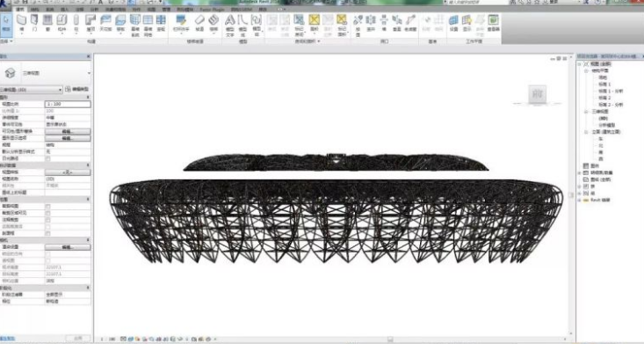
Task: Switch to the Architecture ribbon tab
Action: (19, 9)
